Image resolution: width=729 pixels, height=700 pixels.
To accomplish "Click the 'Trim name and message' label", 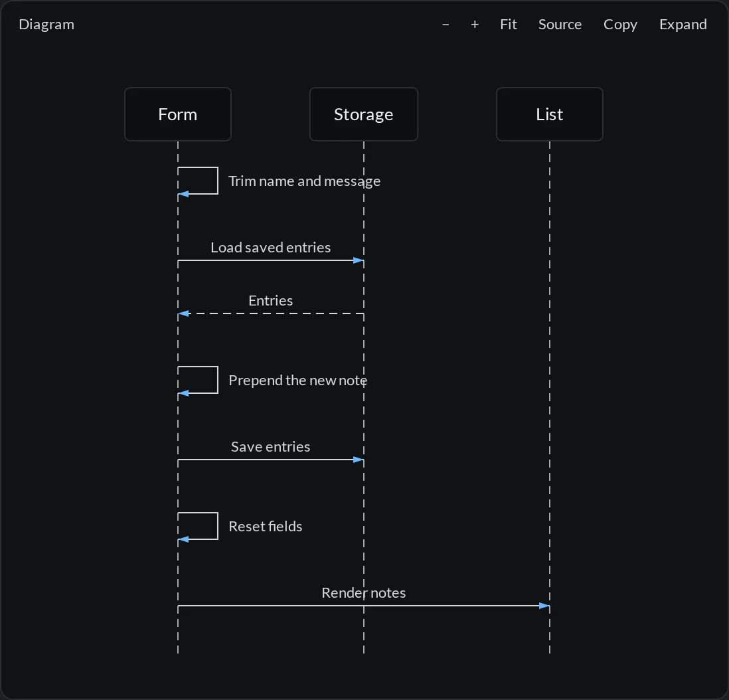I will click(305, 181).
